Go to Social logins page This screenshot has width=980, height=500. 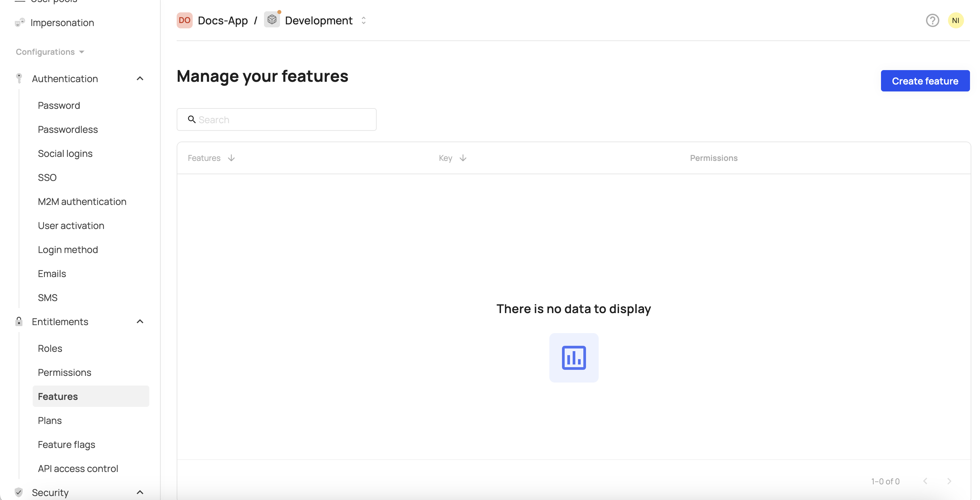click(65, 154)
